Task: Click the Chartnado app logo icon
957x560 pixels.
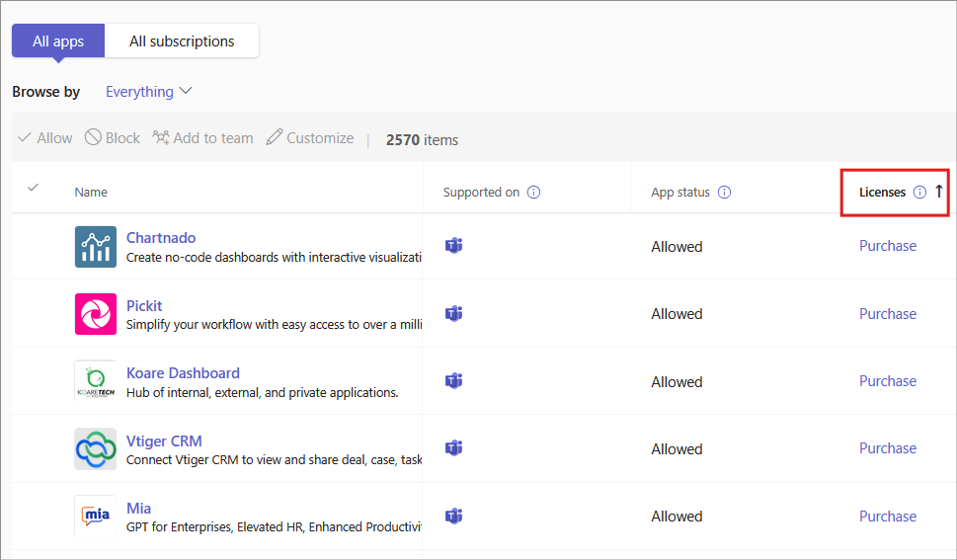Action: pyautogui.click(x=95, y=247)
